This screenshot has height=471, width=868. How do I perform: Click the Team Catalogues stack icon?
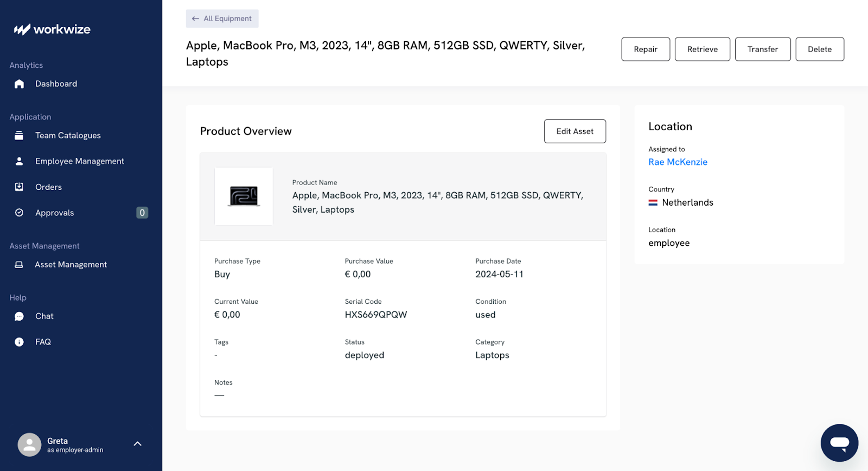pos(19,136)
